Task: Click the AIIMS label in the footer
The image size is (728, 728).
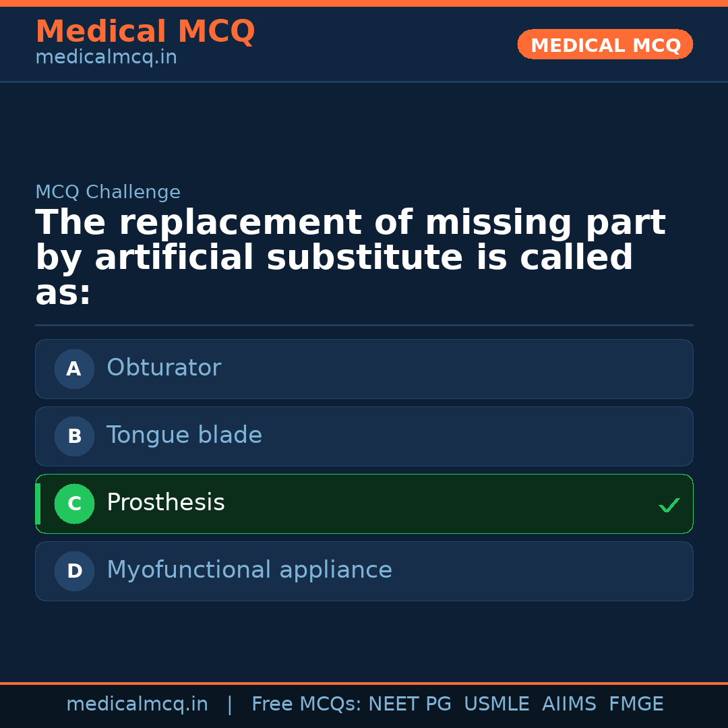Action: 570,703
